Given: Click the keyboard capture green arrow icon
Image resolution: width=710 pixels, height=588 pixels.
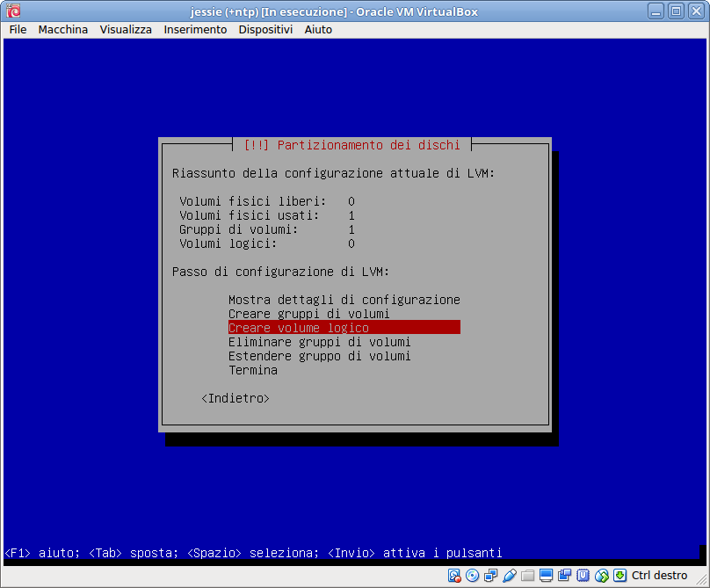Looking at the screenshot, I should tap(619, 576).
